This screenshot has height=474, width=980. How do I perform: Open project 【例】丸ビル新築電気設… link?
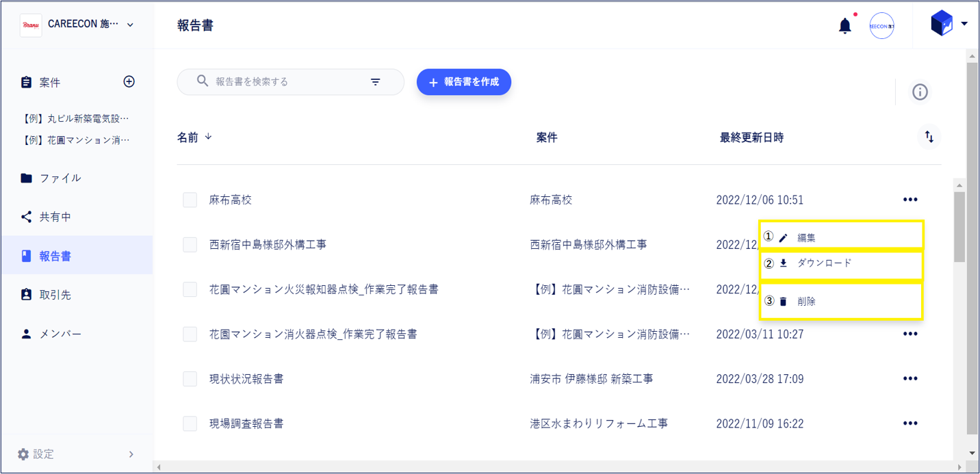tap(75, 118)
